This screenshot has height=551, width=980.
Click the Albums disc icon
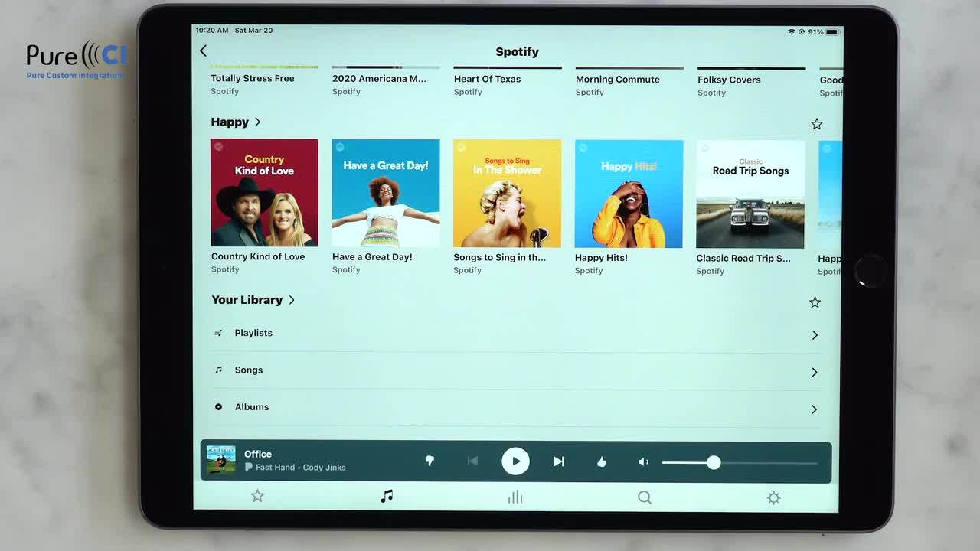click(x=218, y=407)
